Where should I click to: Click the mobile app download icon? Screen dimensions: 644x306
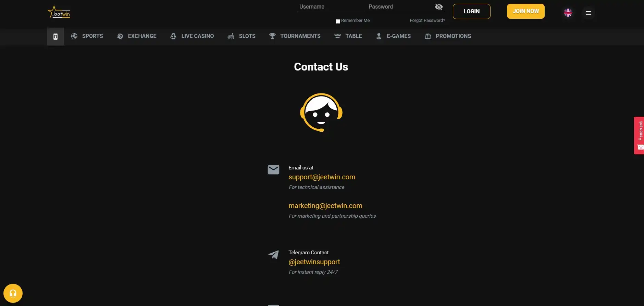click(55, 37)
